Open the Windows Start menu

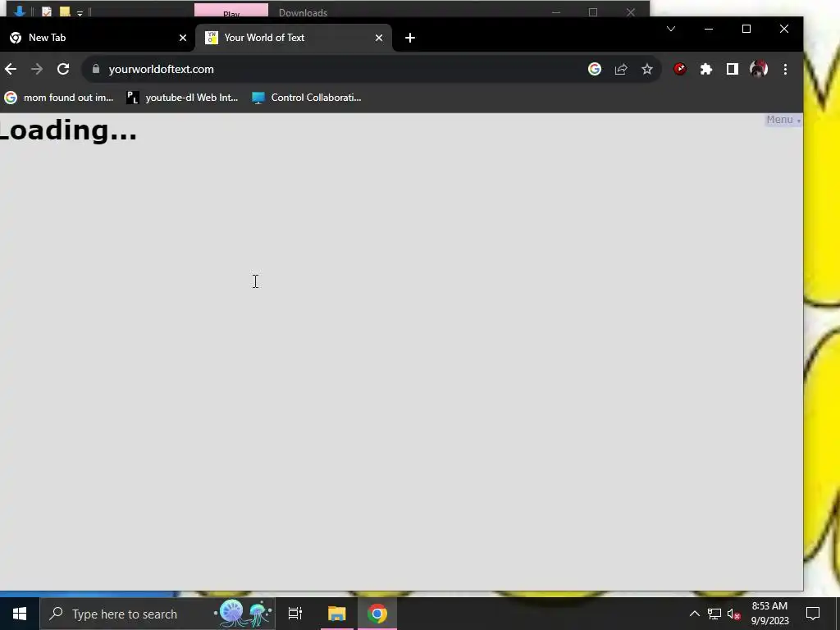tap(20, 614)
